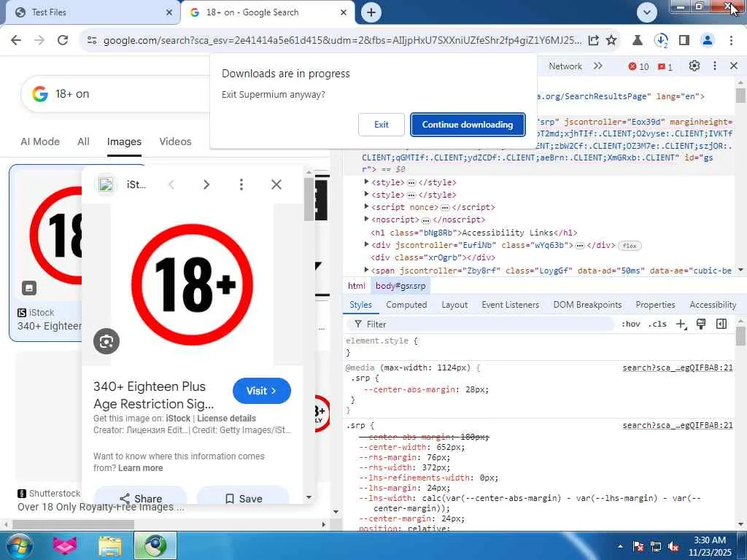Click Continue downloading button
Image resolution: width=747 pixels, height=560 pixels.
tap(468, 125)
